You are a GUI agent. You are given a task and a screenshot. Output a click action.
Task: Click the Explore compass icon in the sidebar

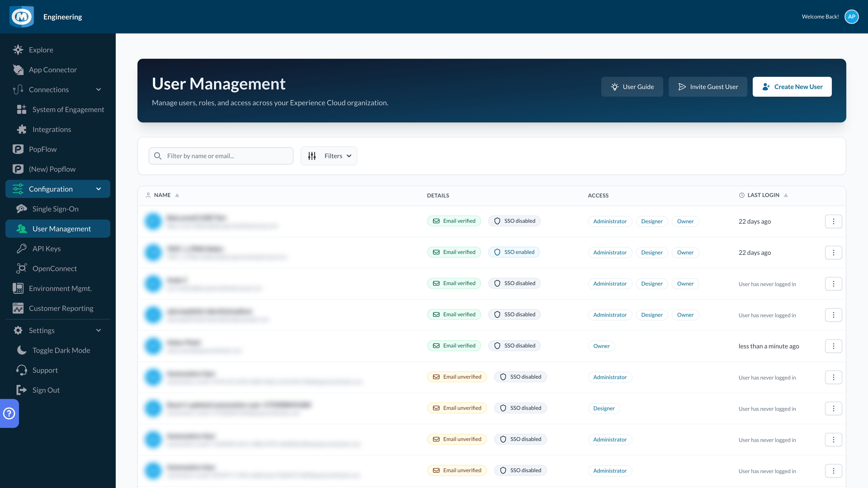(x=18, y=50)
